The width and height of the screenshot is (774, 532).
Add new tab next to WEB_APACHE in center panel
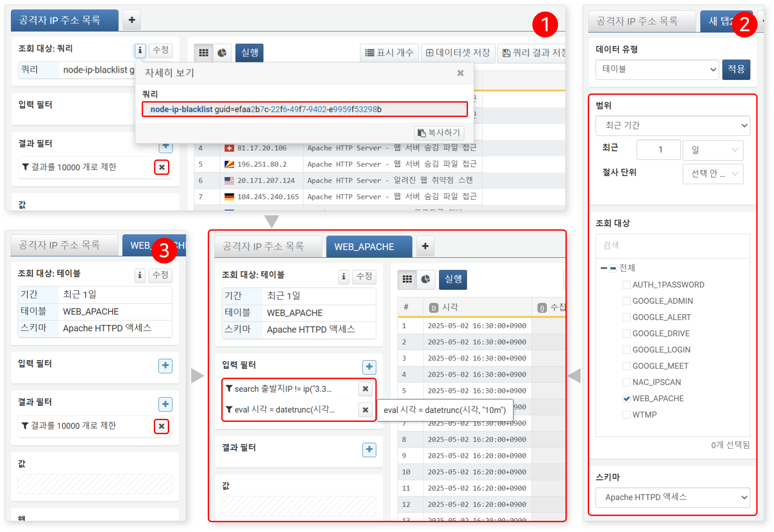pyautogui.click(x=425, y=246)
